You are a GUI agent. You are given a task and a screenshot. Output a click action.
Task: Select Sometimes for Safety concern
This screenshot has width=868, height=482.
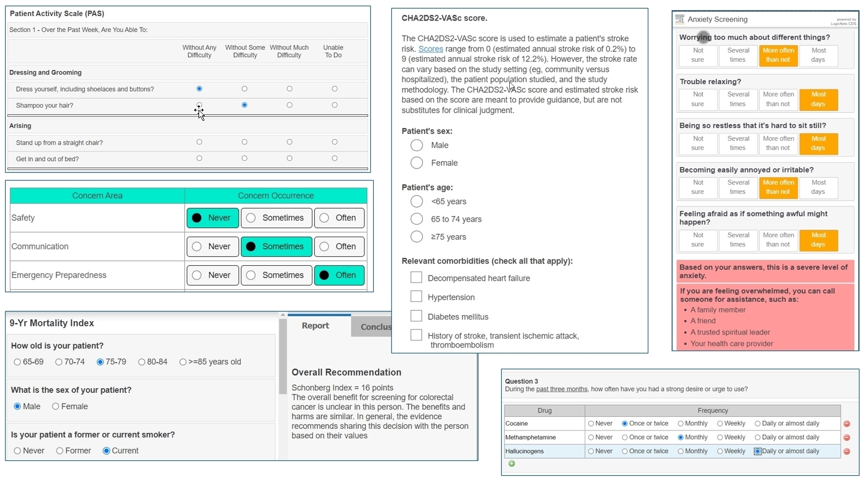tap(276, 218)
